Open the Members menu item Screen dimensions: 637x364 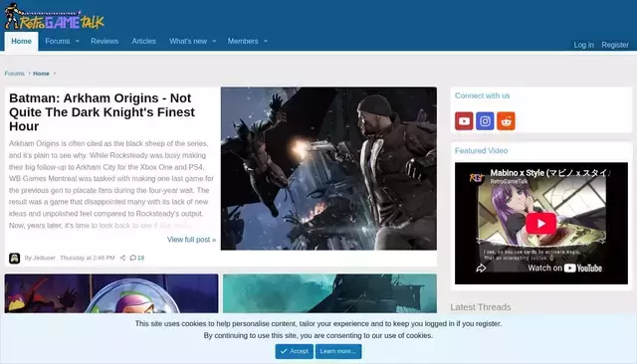pyautogui.click(x=243, y=42)
